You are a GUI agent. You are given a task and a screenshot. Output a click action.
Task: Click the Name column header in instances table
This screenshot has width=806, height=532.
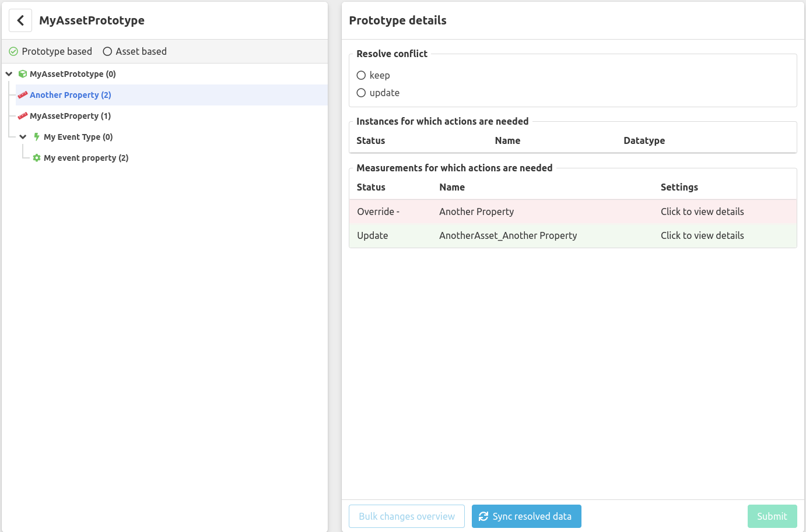507,140
